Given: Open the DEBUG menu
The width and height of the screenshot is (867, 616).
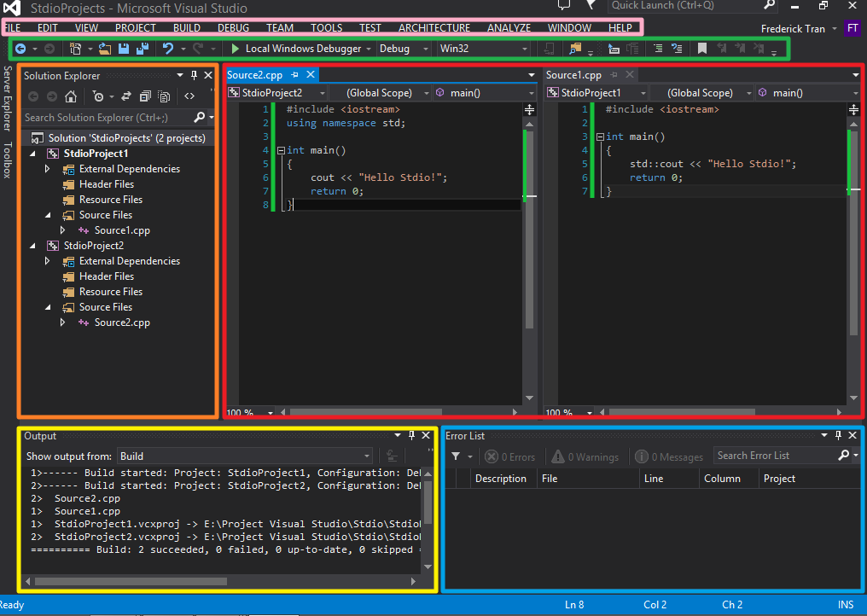Looking at the screenshot, I should pos(233,27).
